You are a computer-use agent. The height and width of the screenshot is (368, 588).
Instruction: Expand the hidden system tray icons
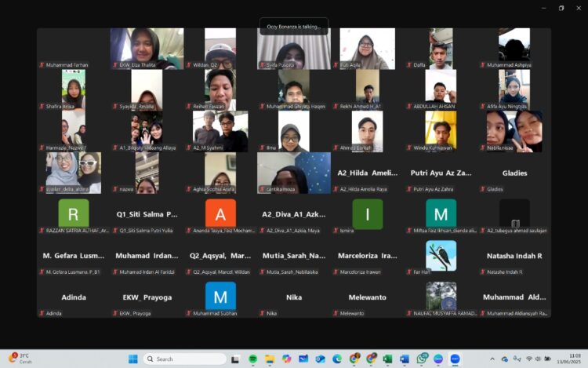click(492, 359)
